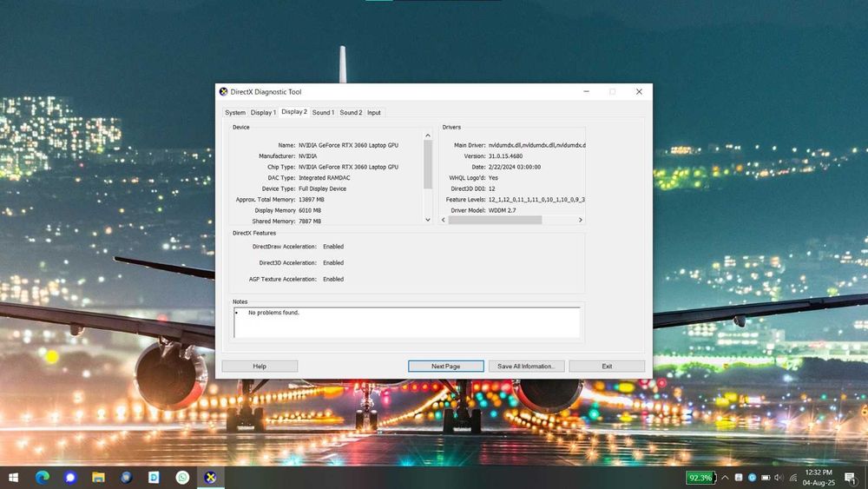
Task: Open the white D document app on taskbar
Action: (154, 478)
